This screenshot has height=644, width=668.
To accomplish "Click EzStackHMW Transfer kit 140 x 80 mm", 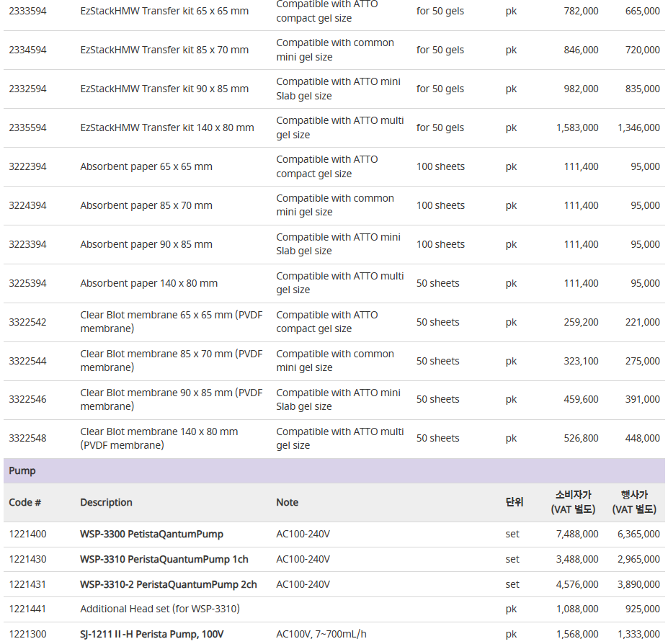I will [x=167, y=128].
